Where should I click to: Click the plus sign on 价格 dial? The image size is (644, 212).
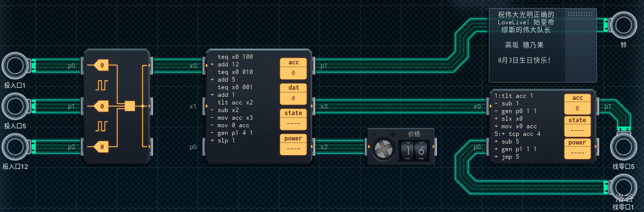pos(392,134)
